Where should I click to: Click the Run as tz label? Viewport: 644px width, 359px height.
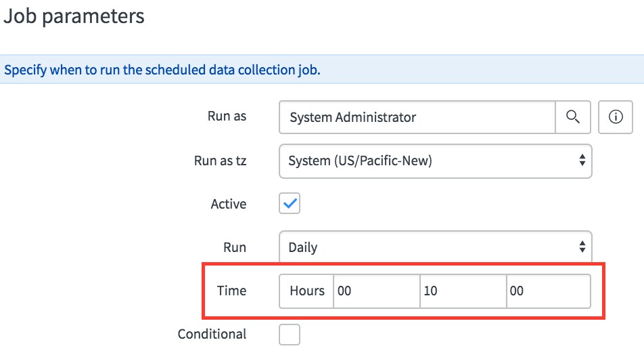point(220,161)
